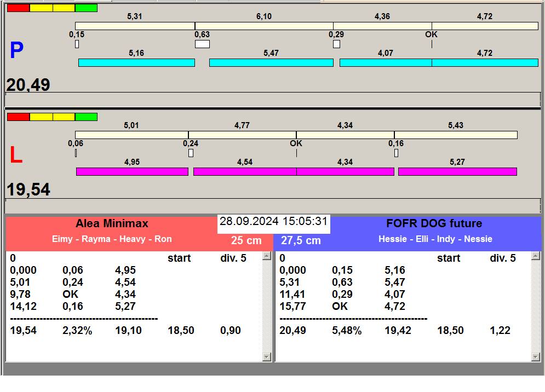The width and height of the screenshot is (545, 392).
Task: Click the 27,5 cm jump height label
Action: [x=301, y=241]
